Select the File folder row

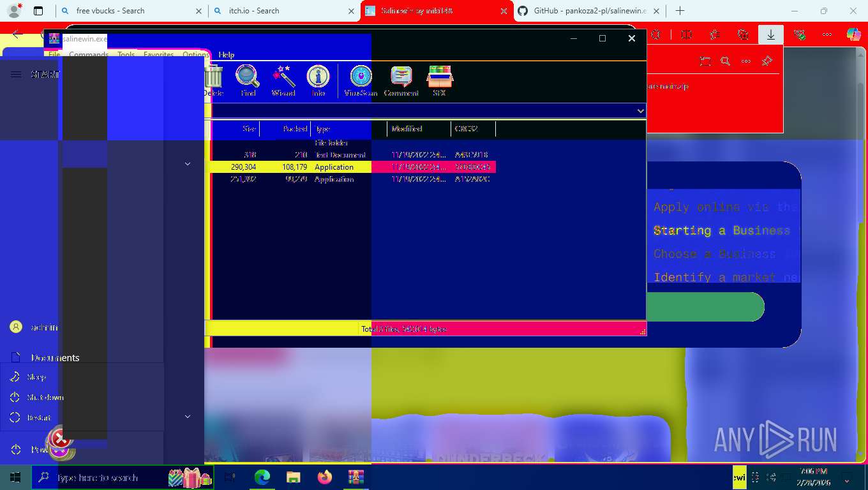pos(354,143)
